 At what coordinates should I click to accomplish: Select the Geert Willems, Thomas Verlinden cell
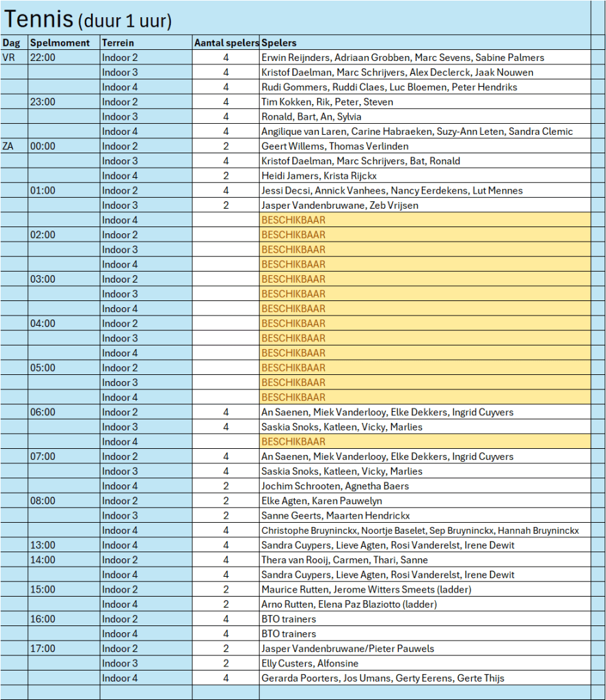(x=424, y=146)
